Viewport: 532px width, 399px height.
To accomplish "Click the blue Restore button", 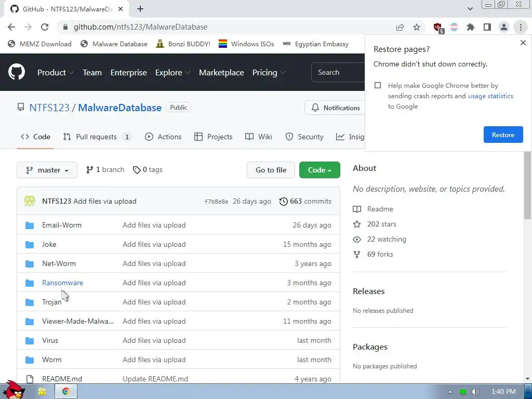I will tap(503, 135).
